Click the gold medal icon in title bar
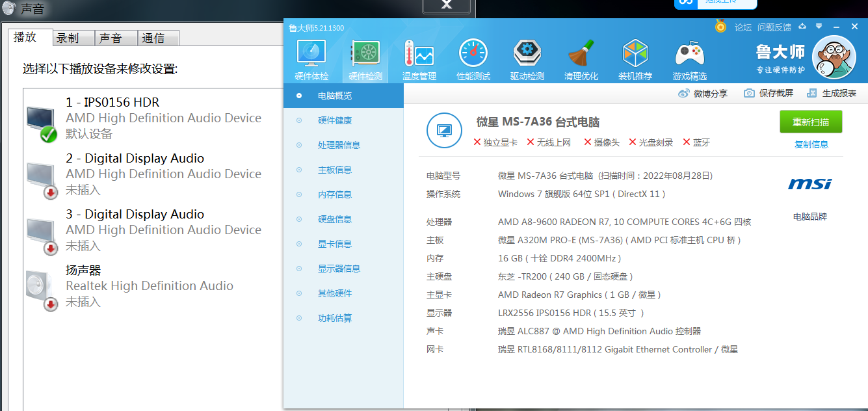The height and width of the screenshot is (411, 868). point(720,27)
